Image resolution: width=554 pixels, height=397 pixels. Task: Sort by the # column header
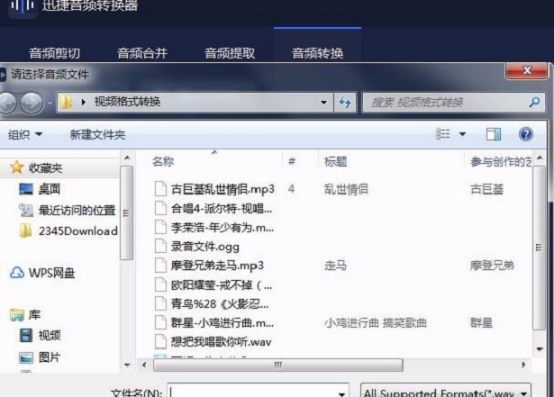click(x=291, y=161)
